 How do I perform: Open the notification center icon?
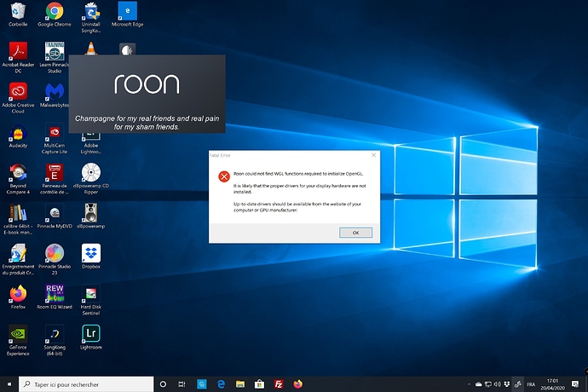(x=575, y=384)
